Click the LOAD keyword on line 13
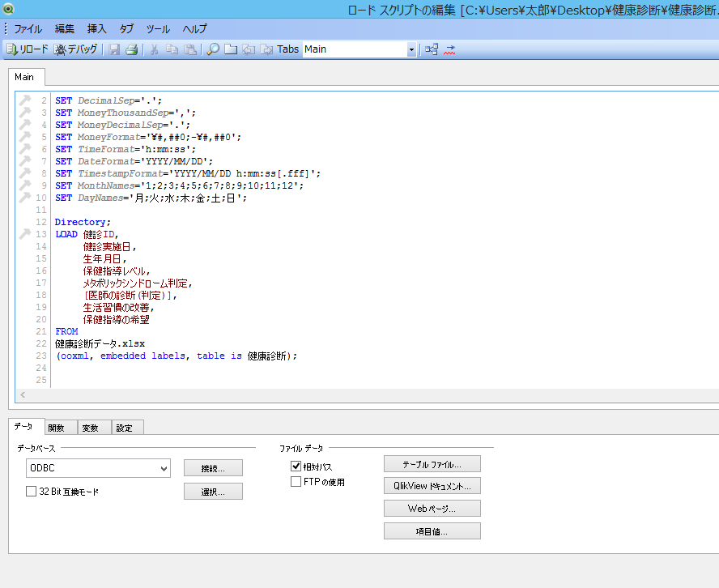Screen dimensions: 719x588 pos(66,234)
